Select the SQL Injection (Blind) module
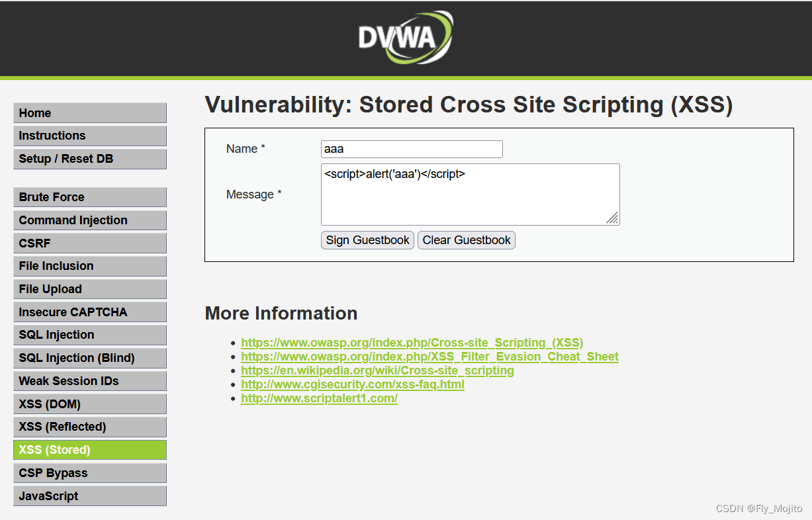Viewport: 812px width, 520px height. [89, 357]
